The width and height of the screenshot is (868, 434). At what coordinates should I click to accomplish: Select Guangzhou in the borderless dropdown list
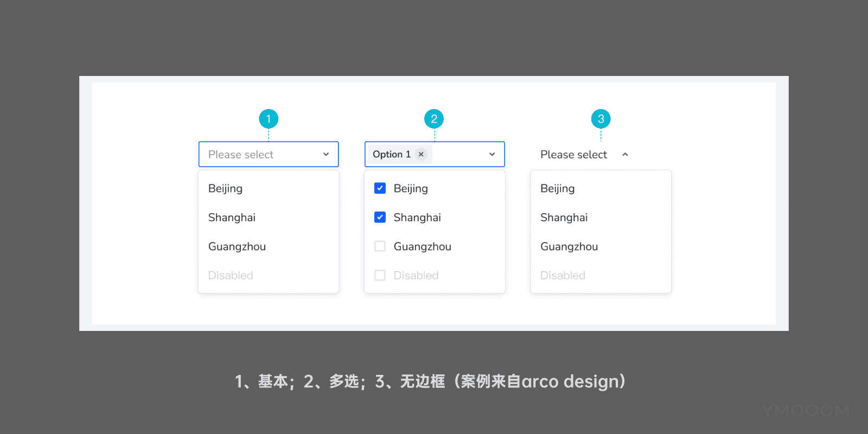coord(601,246)
